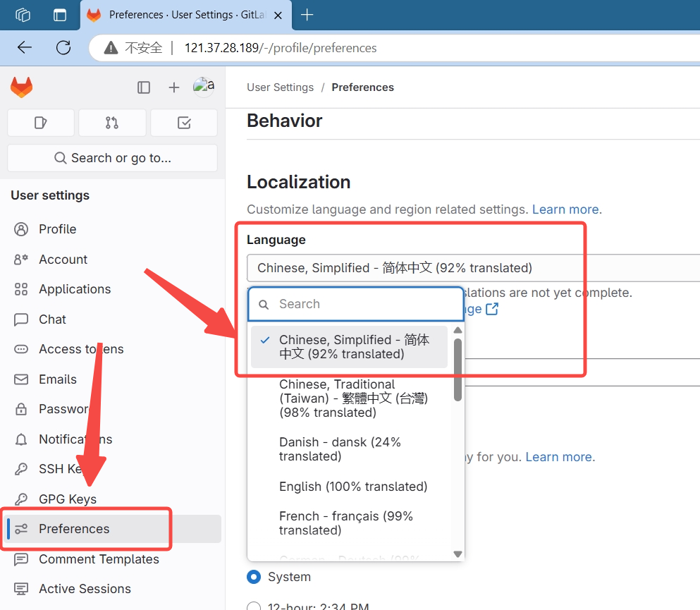Open the GitLab home logo
700x610 pixels.
(x=21, y=87)
